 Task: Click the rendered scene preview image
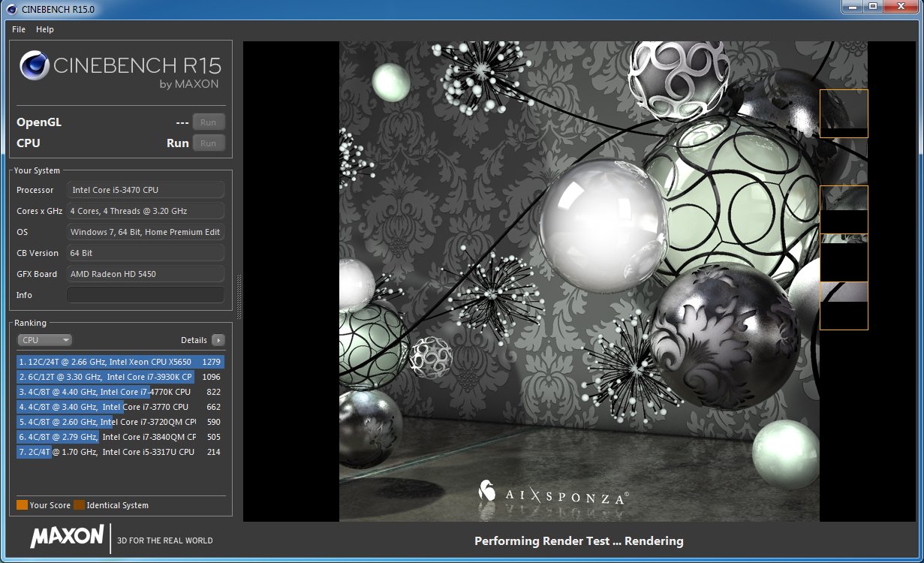579,281
